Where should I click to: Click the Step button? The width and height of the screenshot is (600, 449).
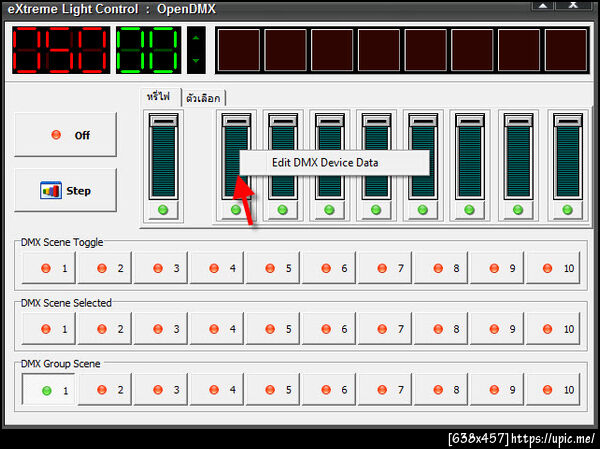[65, 191]
